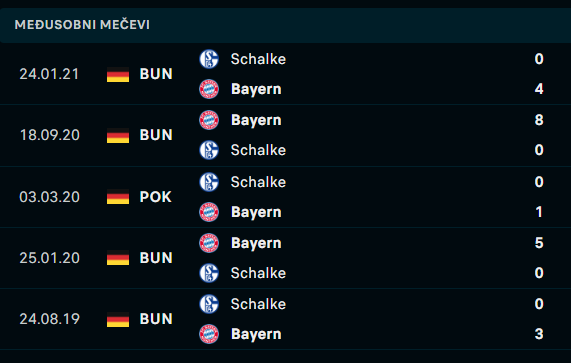Image resolution: width=571 pixels, height=363 pixels.
Task: Click Bayern crest in 25.01.20 match
Action: pos(209,243)
